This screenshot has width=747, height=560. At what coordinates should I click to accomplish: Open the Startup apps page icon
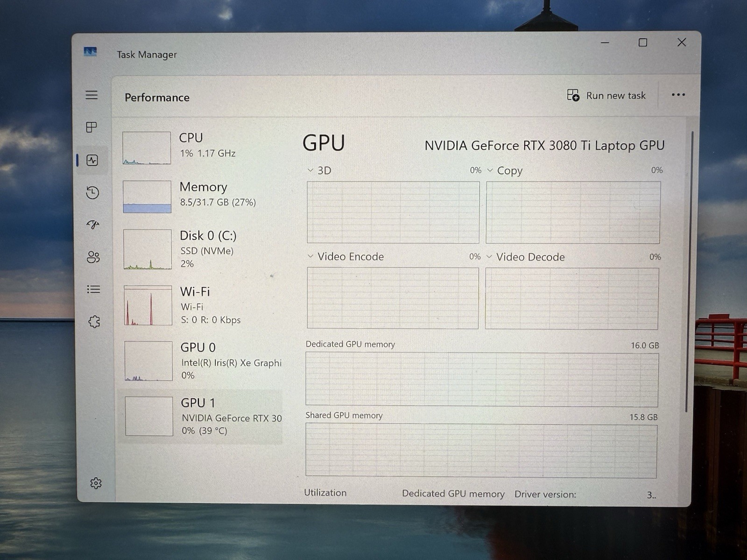point(93,224)
